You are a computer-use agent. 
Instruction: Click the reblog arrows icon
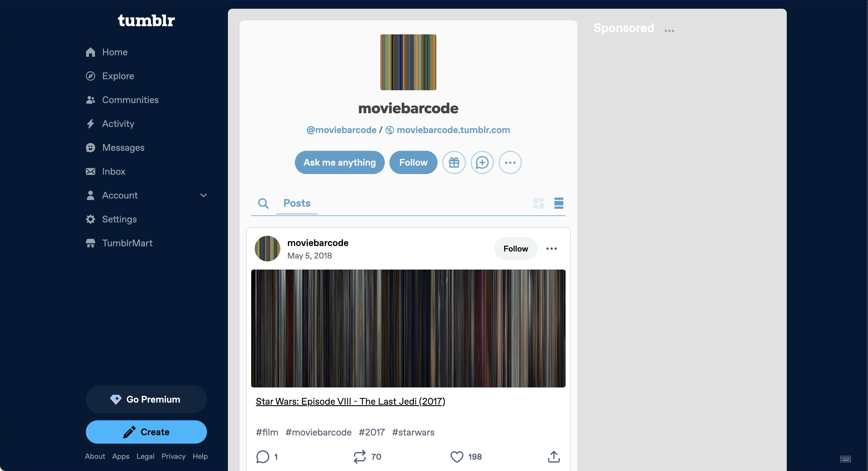[359, 457]
